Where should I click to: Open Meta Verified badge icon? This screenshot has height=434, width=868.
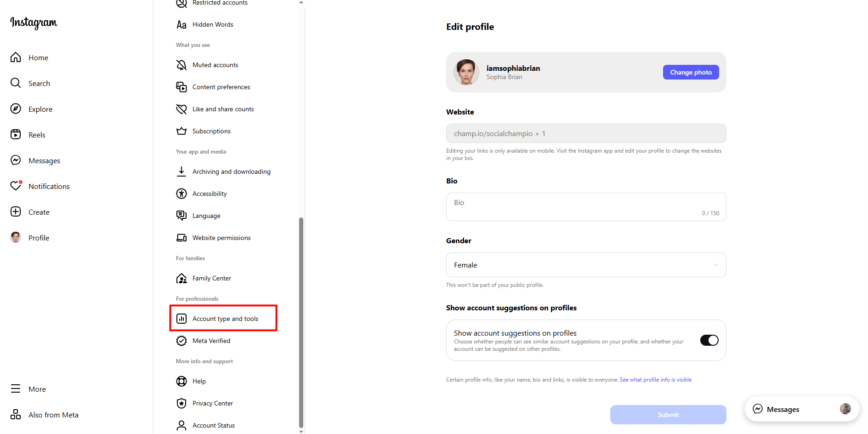(182, 341)
